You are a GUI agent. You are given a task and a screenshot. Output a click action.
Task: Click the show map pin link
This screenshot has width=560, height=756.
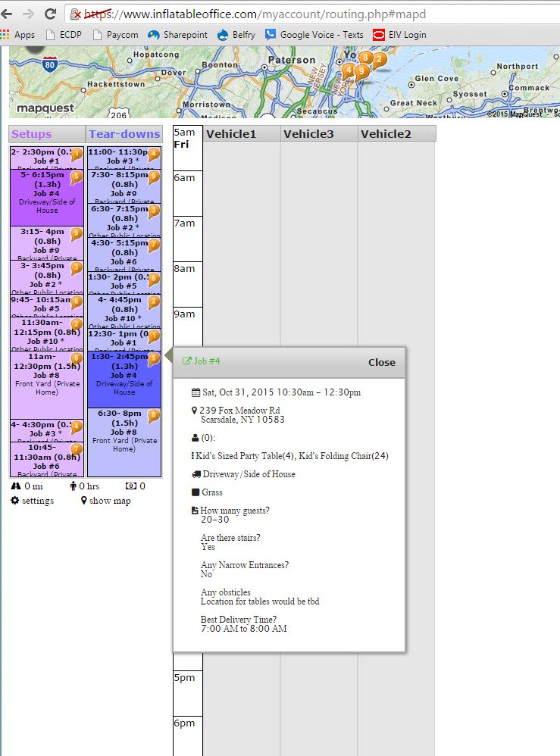[105, 501]
